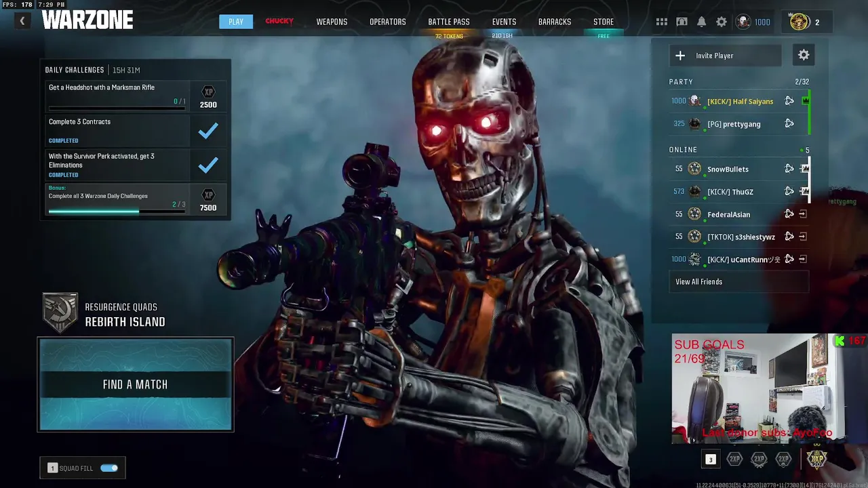Click checkmark for Complete 3 Contracts
This screenshot has height=488, width=868.
(208, 131)
